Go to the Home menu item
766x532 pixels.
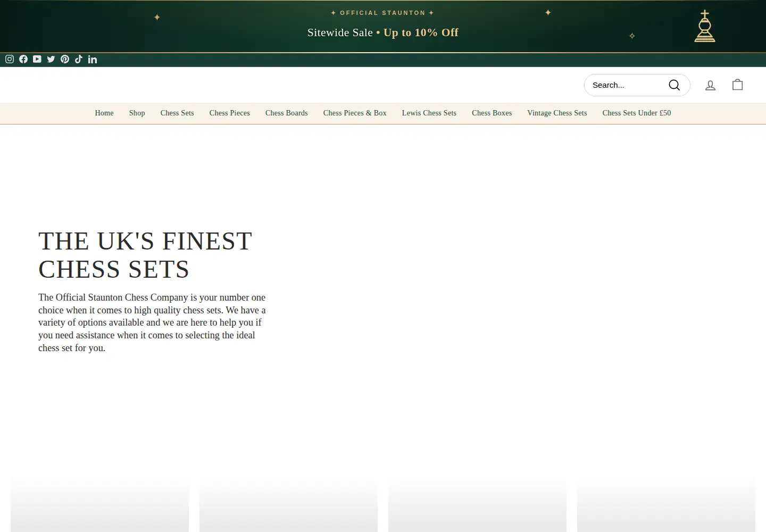coord(104,113)
